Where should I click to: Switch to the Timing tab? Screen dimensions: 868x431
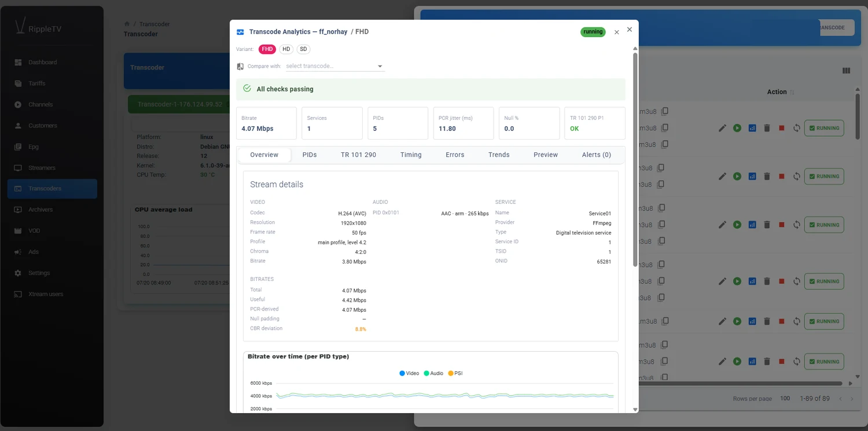[411, 155]
